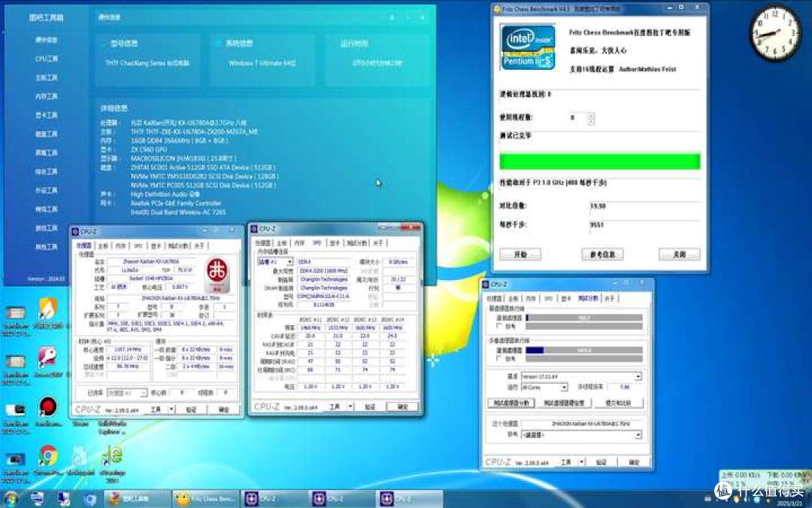Click the 每秒千步 result field showing 9551
Viewport: 812px width, 508px height.
pos(644,224)
